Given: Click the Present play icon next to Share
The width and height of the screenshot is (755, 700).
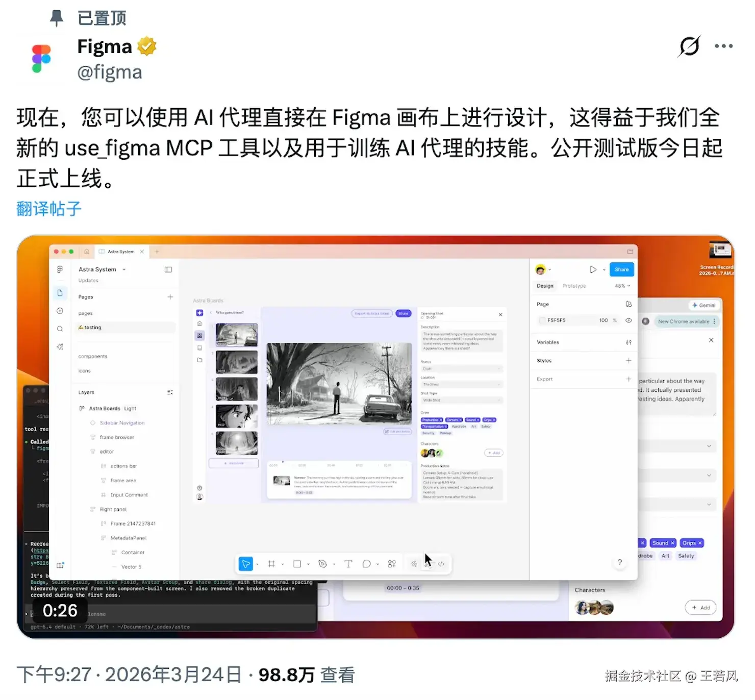Looking at the screenshot, I should [x=593, y=269].
